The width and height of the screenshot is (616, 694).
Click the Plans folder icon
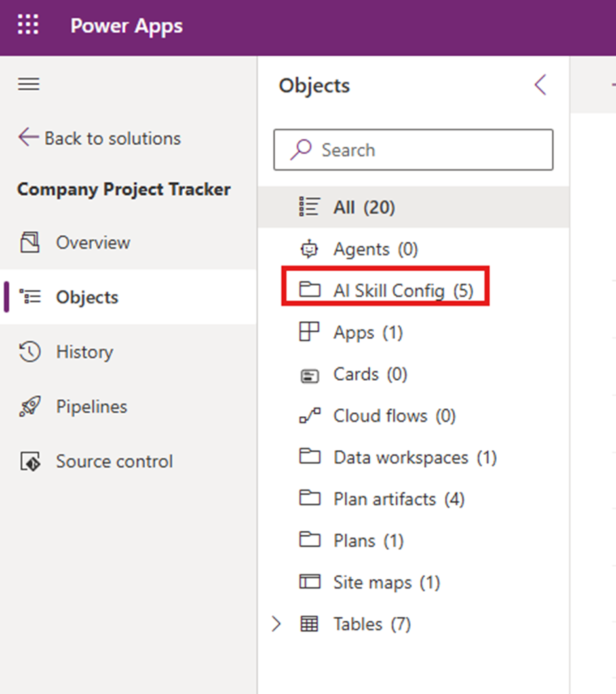(310, 539)
